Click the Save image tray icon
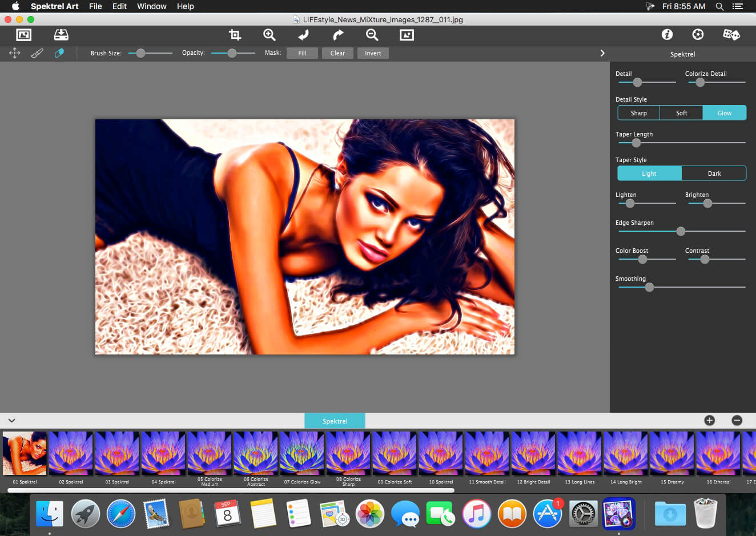The height and width of the screenshot is (536, 756). tap(61, 35)
